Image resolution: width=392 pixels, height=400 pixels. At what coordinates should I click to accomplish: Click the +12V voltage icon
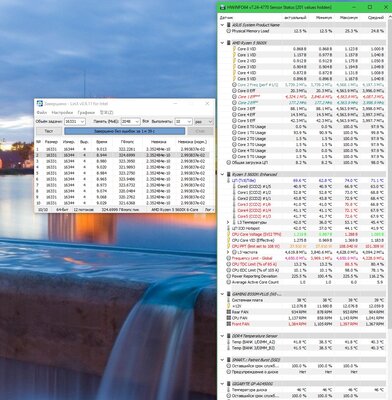(228, 306)
